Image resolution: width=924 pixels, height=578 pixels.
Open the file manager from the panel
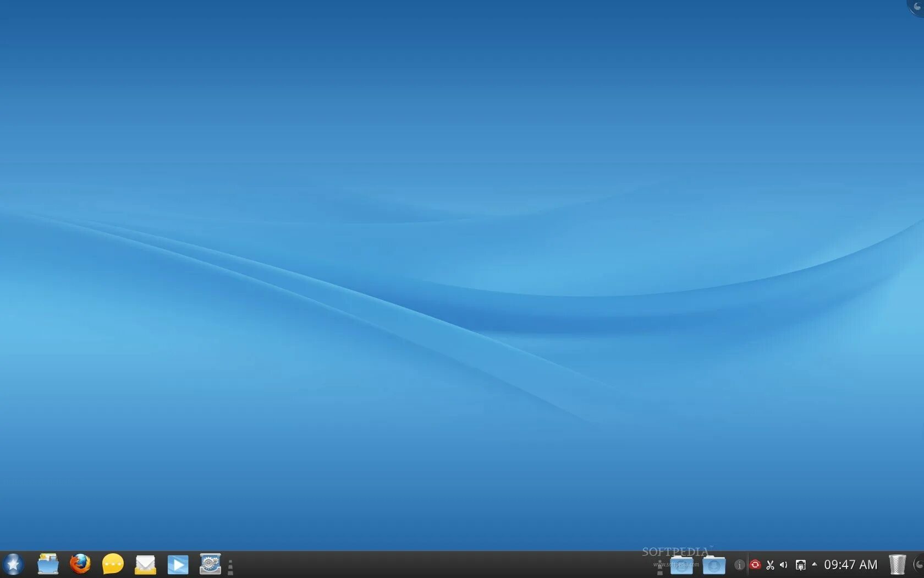(48, 564)
